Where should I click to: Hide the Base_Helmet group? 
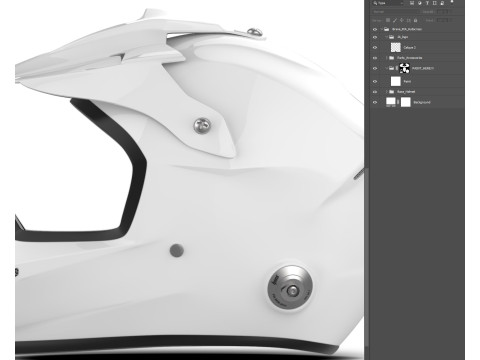[x=375, y=92]
